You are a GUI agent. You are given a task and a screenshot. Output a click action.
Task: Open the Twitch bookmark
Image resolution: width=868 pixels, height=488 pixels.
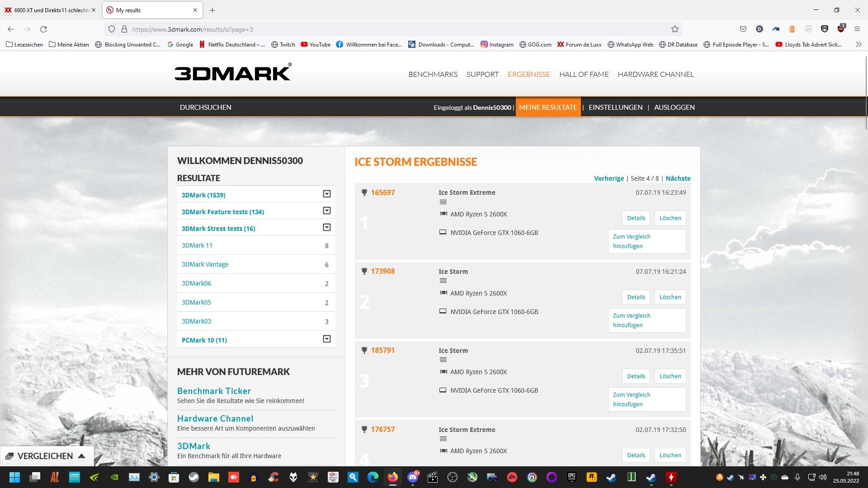tap(283, 44)
